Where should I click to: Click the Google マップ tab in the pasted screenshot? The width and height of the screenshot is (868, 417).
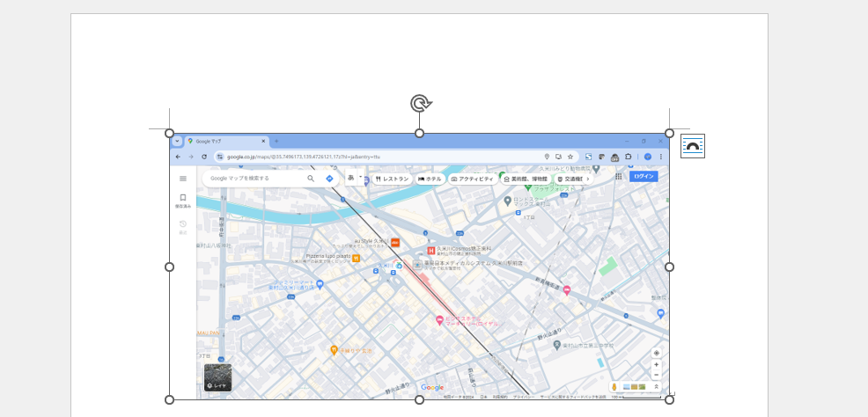226,142
